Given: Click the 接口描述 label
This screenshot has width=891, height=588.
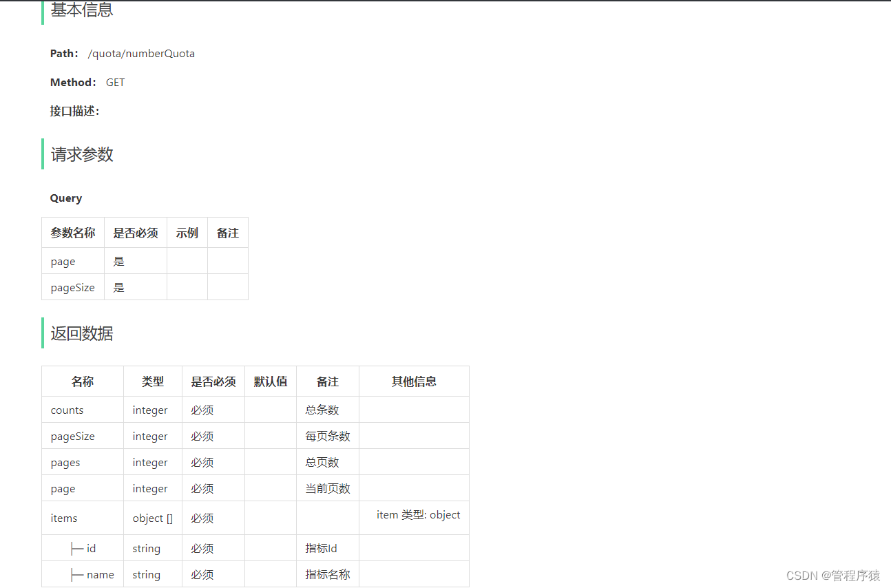Looking at the screenshot, I should [74, 112].
